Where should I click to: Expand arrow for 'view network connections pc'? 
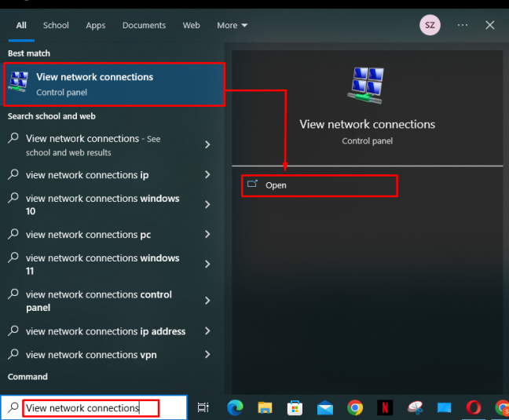point(207,234)
